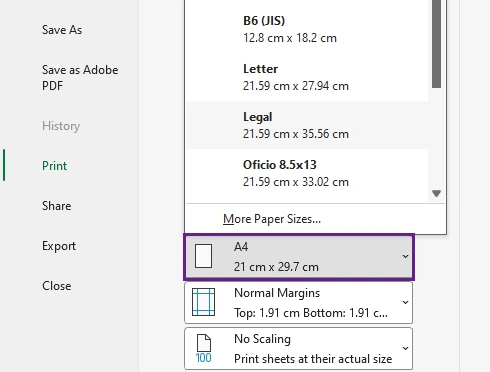490x372 pixels.
Task: Click the 12.8 cm x 18.2 cm text
Action: pyautogui.click(x=290, y=38)
